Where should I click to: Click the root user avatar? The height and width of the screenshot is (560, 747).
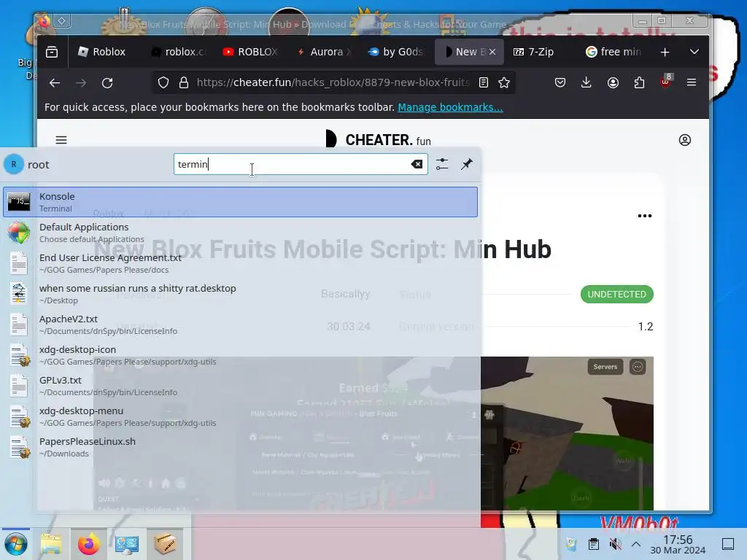pos(14,164)
